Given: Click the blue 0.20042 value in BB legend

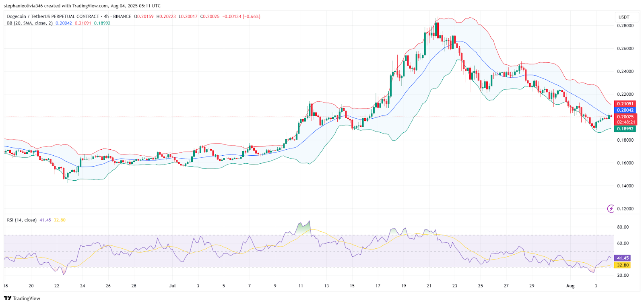Looking at the screenshot, I should tap(64, 23).
